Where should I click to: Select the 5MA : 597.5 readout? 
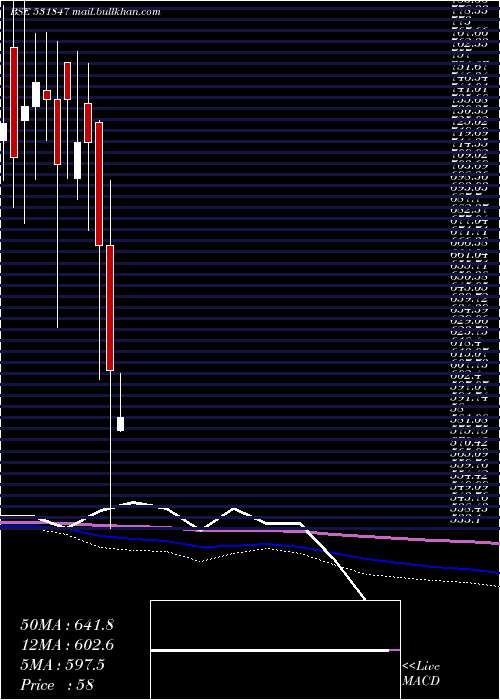(x=63, y=665)
